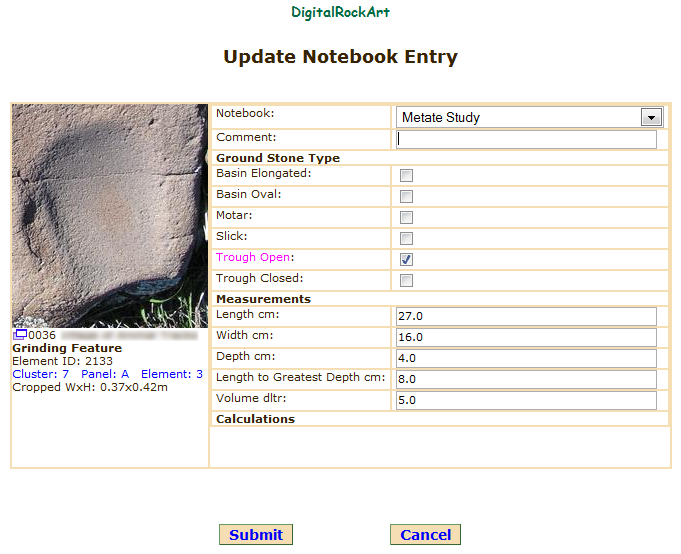Screen dimensions: 681x554
Task: Click the Submit button
Action: point(256,535)
